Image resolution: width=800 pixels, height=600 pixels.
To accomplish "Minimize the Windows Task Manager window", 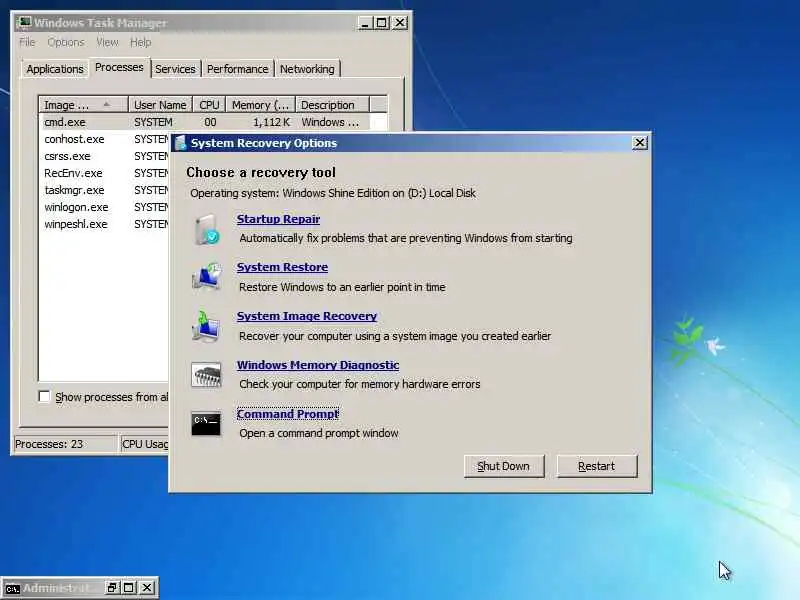I will coord(365,23).
